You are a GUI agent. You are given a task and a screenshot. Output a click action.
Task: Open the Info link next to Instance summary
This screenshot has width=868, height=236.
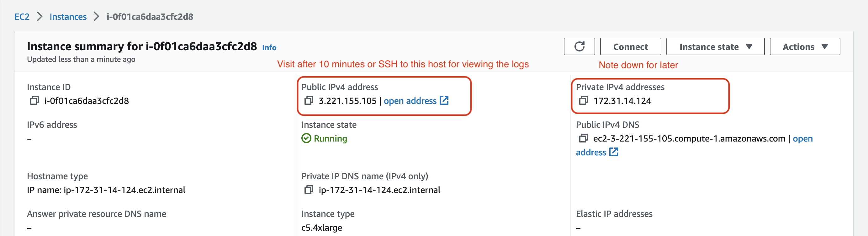click(269, 48)
